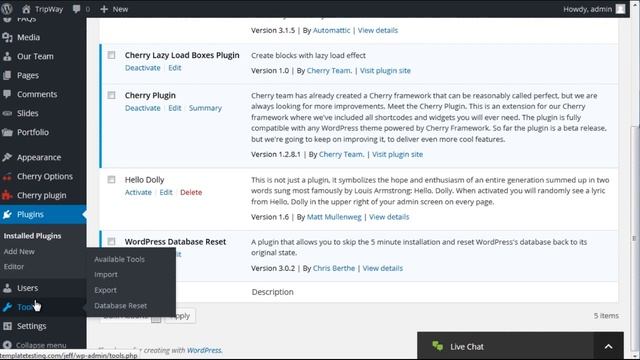The height and width of the screenshot is (360, 640).
Task: Open Cherry Team link for version 1.2.8.1
Action: click(341, 154)
